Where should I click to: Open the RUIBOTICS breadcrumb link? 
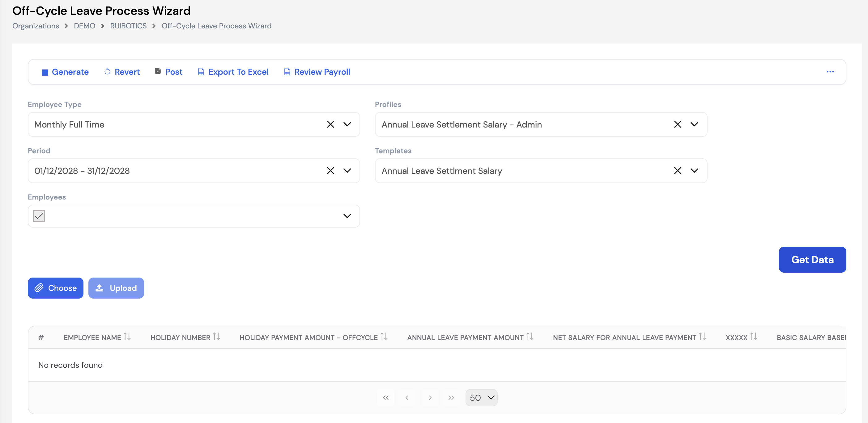pos(128,26)
